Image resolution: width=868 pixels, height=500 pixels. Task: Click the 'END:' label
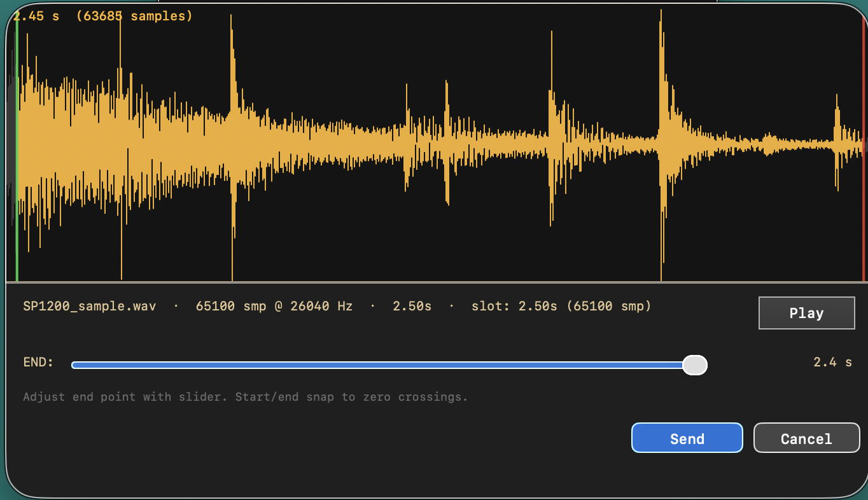point(39,362)
